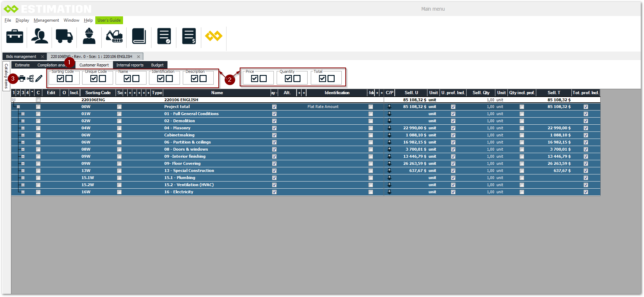Select the construction worker icon

point(89,36)
